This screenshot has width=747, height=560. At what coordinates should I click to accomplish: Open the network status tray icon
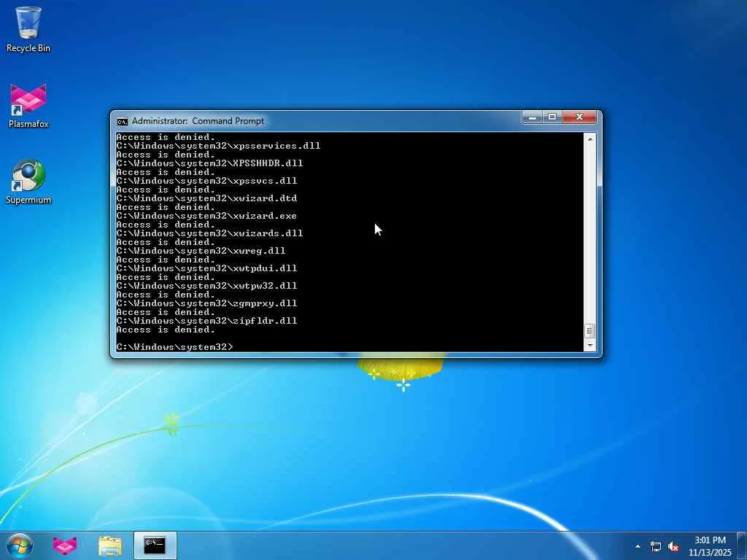click(656, 547)
